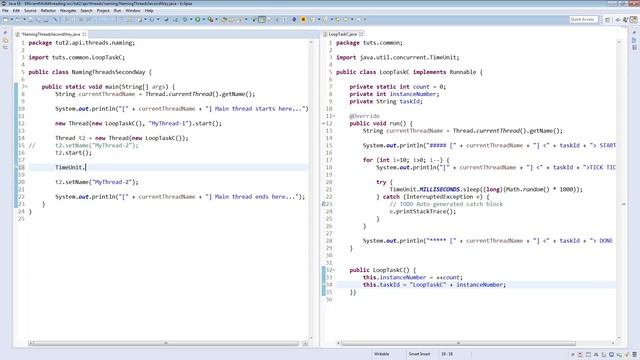Click the 'Smart Insert' status bar entry
640x360 pixels.
(x=419, y=354)
